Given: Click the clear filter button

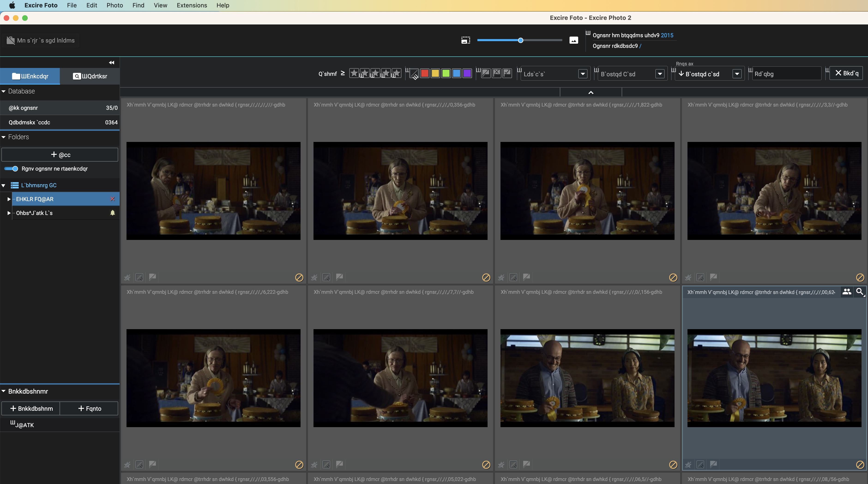Looking at the screenshot, I should pos(846,73).
